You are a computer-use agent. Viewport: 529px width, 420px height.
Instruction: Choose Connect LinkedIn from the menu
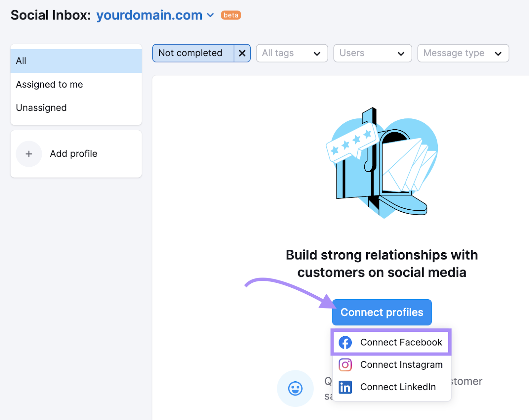click(398, 387)
